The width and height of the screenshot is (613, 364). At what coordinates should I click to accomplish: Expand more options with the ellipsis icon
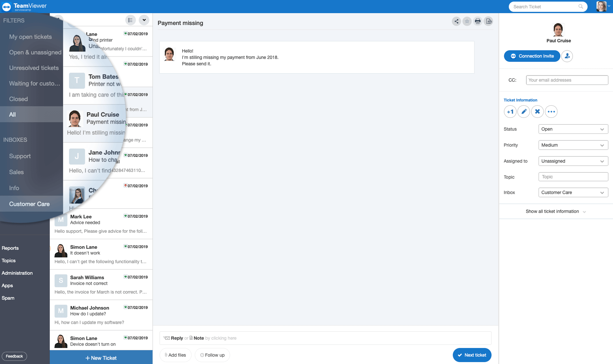550,112
